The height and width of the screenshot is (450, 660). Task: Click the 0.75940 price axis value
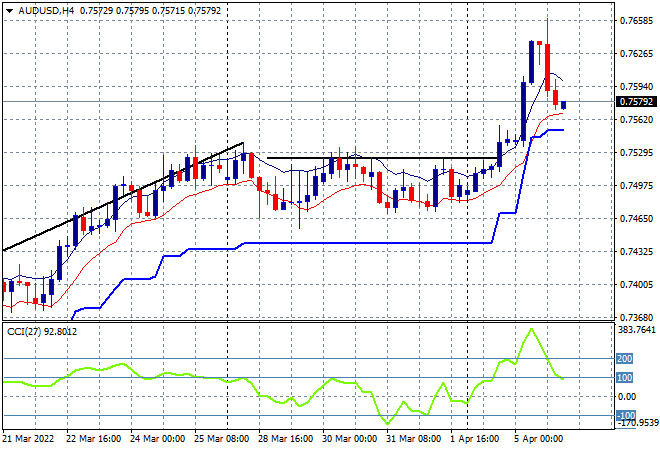pyautogui.click(x=636, y=86)
